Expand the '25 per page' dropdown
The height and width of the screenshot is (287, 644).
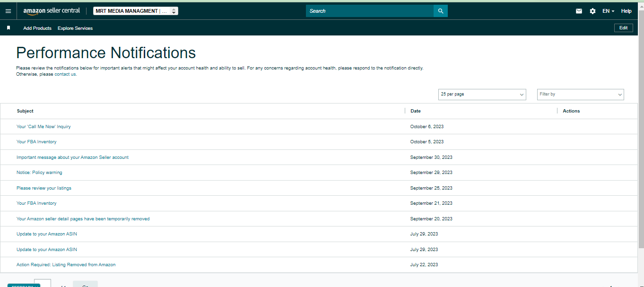pos(482,95)
